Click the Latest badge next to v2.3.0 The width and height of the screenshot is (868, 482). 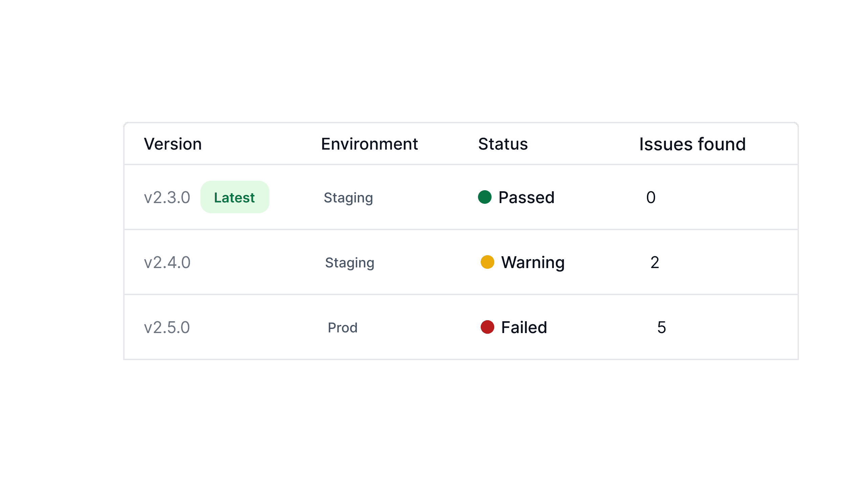[235, 197]
